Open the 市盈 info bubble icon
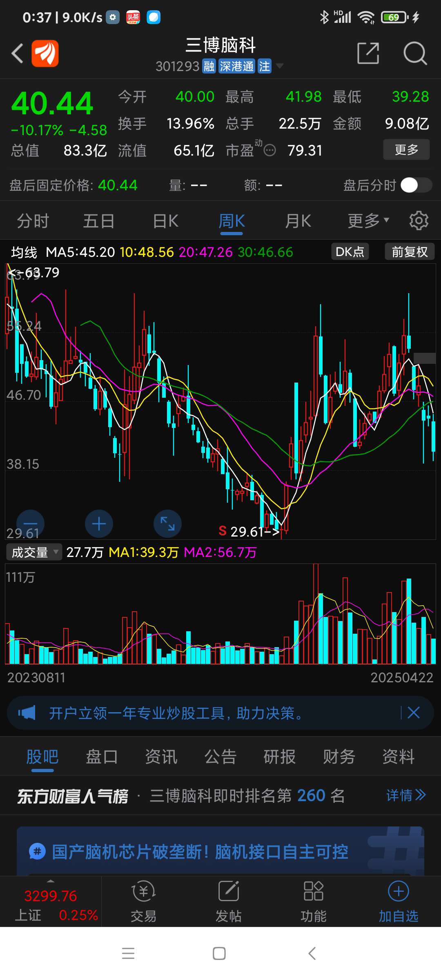Viewport: 441px width, 980px height. [269, 151]
